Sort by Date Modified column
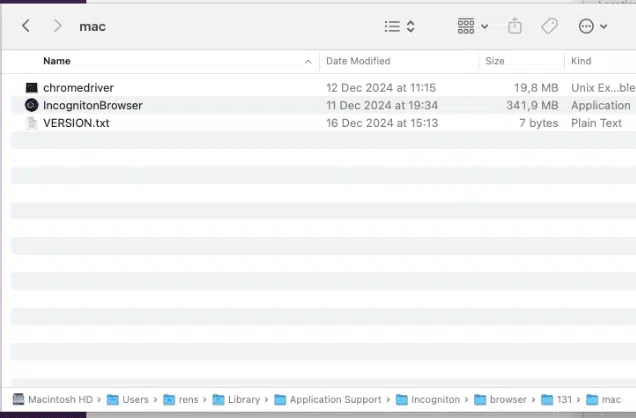The height and width of the screenshot is (418, 636). (x=358, y=61)
